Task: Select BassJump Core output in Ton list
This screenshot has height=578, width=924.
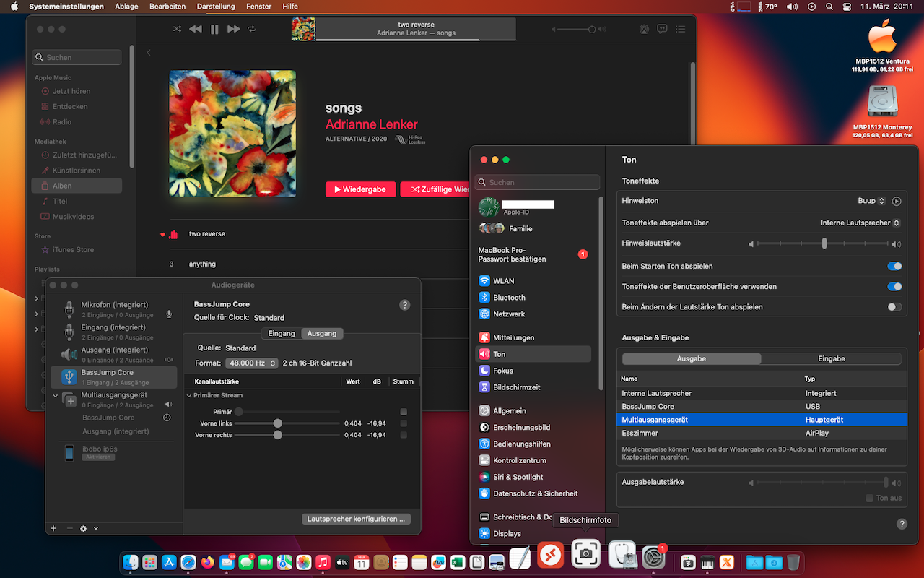Action: pos(762,407)
